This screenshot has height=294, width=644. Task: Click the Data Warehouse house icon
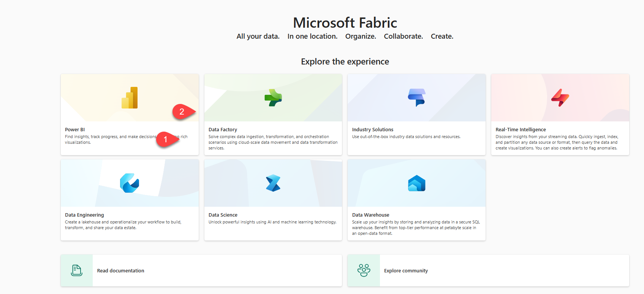pyautogui.click(x=417, y=183)
